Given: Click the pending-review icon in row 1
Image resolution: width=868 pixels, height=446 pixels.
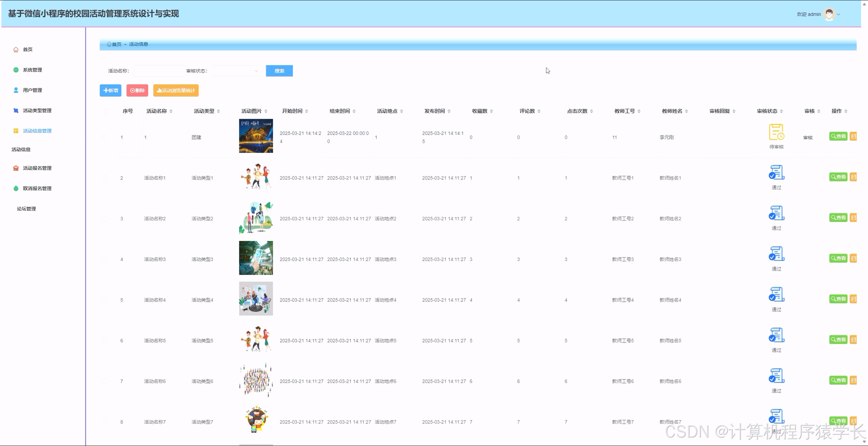Looking at the screenshot, I should [776, 132].
